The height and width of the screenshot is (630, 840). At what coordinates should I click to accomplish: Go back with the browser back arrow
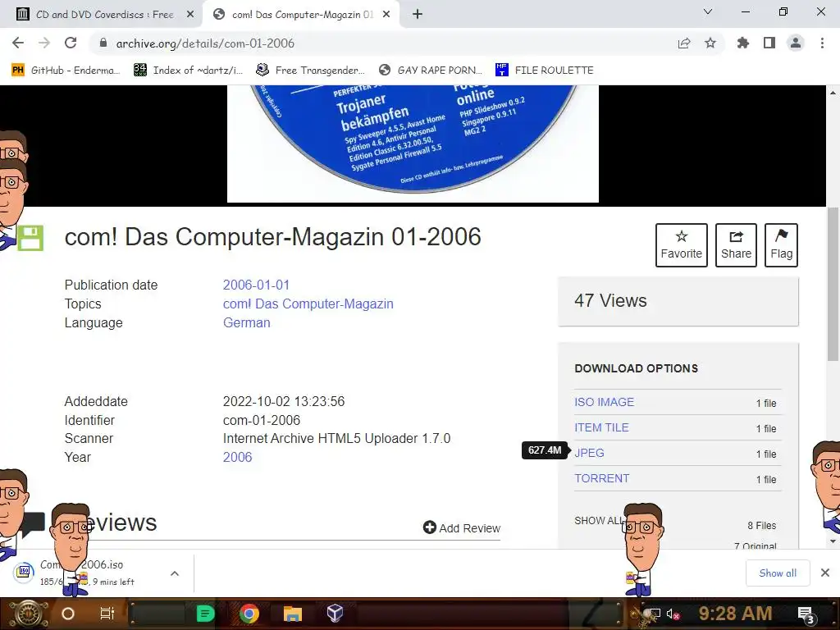pos(18,43)
